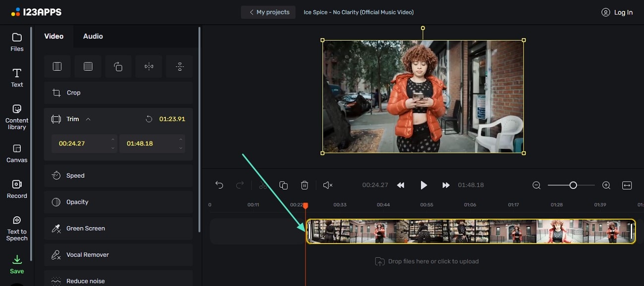Viewport: 644px width, 286px height.
Task: Open the Opacity settings
Action: [x=118, y=202]
